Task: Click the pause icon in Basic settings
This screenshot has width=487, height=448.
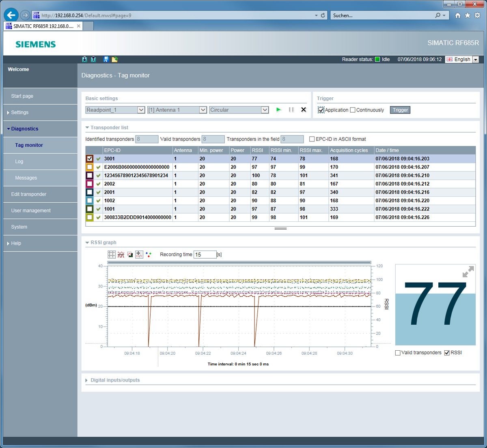Action: tap(291, 110)
